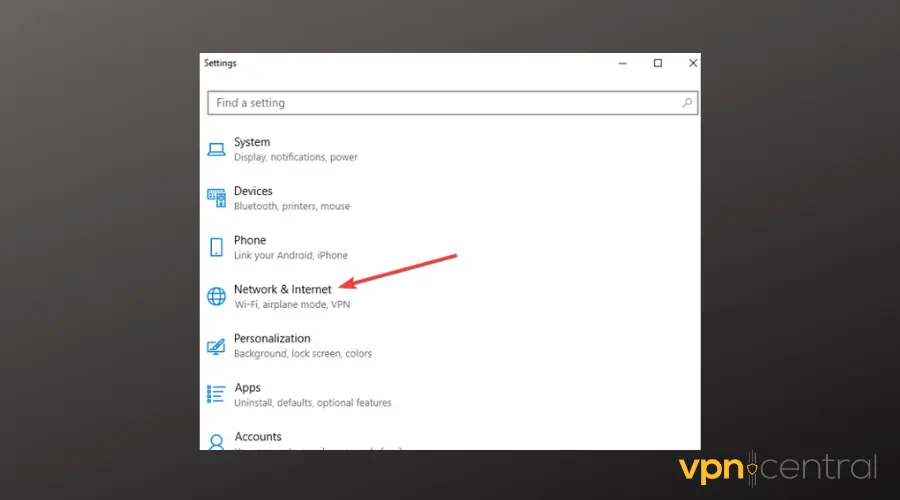Viewport: 900px width, 500px height.
Task: Click the Apps list icon
Action: coord(216,394)
